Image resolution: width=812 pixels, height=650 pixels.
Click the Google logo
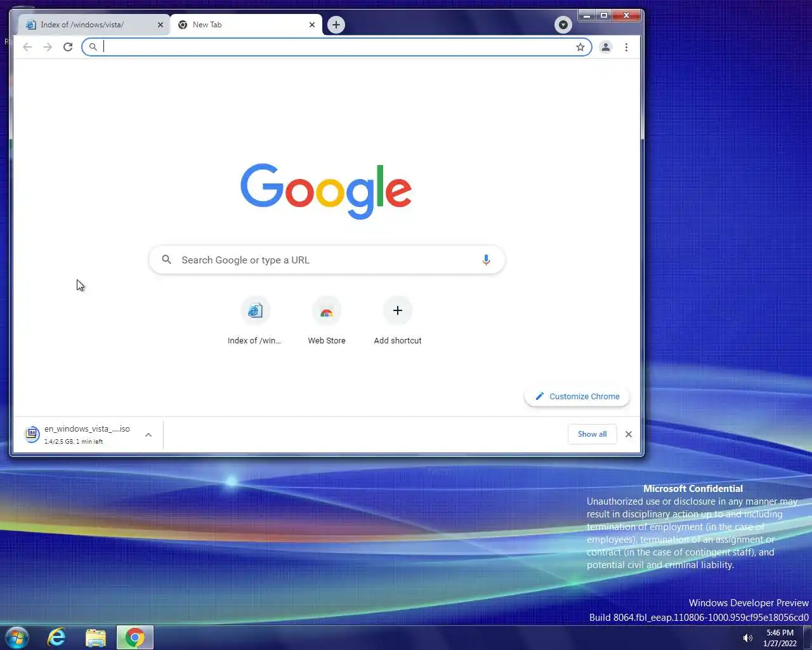[x=326, y=191]
